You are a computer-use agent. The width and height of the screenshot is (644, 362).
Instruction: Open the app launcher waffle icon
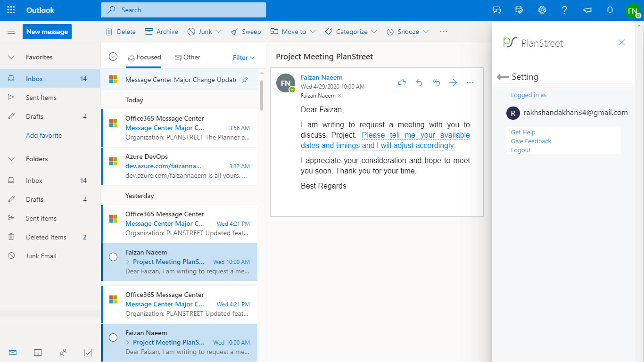11,10
